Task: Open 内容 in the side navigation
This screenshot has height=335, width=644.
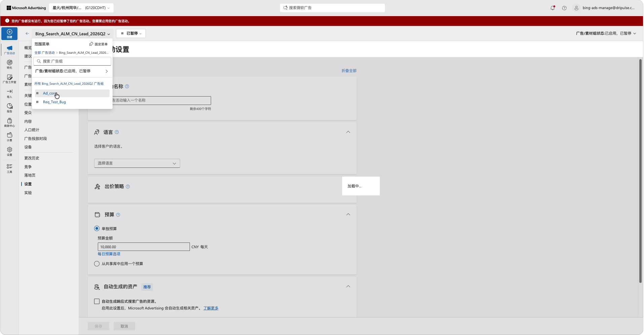Action: point(28,121)
